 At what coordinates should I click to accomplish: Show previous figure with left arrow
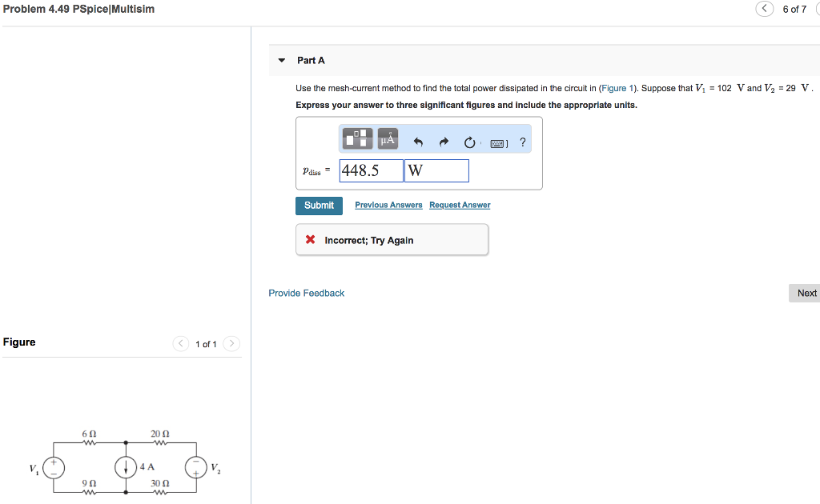(180, 344)
